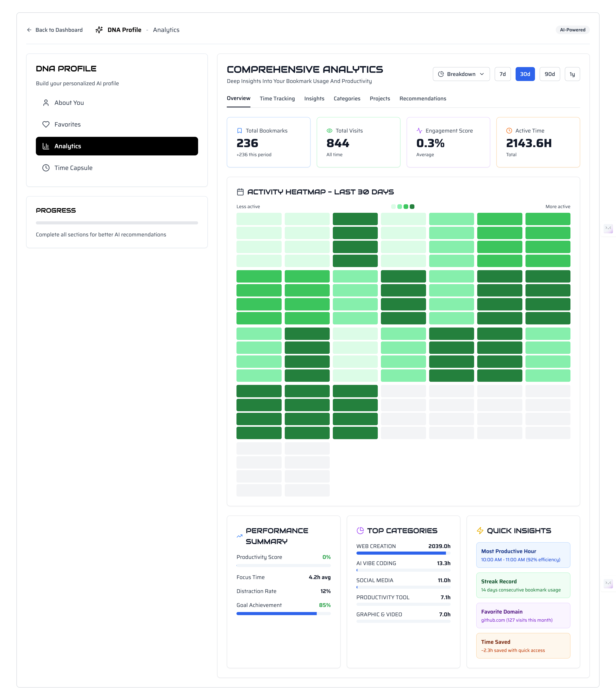Open the Breakdown dropdown
This screenshot has width=616, height=700.
tap(461, 74)
